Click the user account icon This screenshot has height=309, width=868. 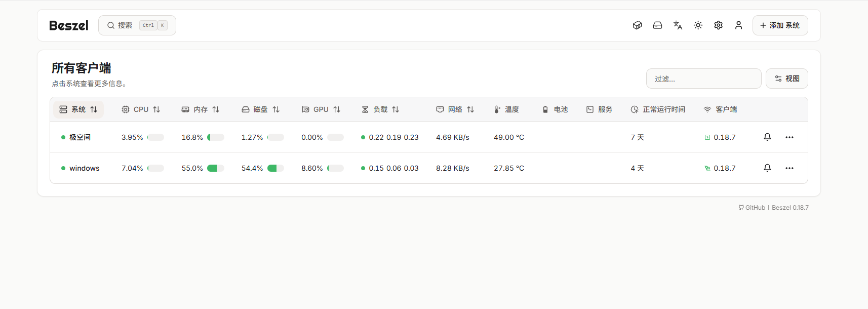point(738,25)
